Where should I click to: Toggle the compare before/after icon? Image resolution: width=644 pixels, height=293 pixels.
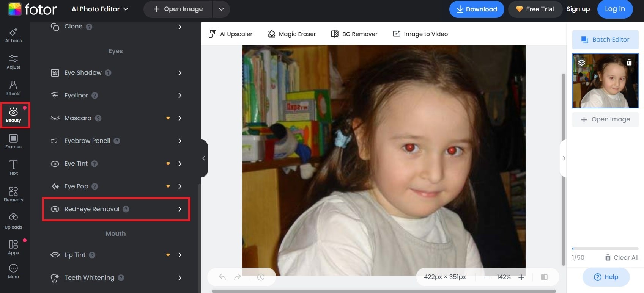tap(544, 277)
